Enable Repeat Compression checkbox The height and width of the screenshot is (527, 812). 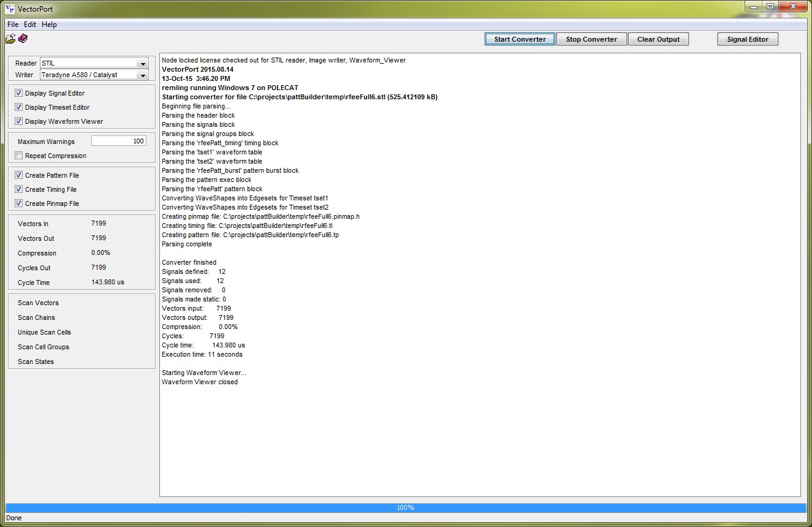(x=19, y=156)
